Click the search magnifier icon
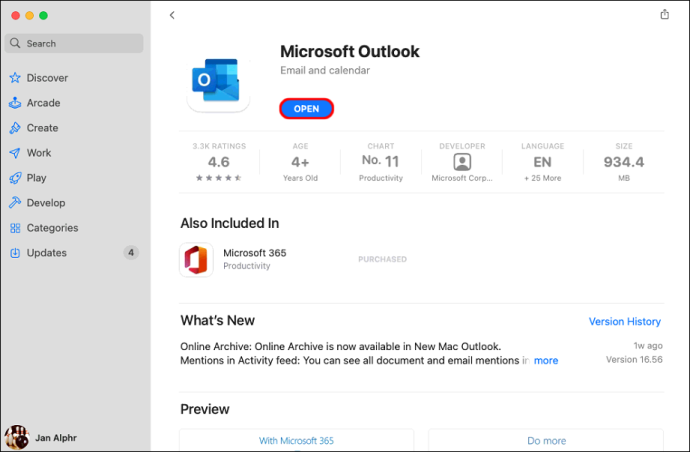690x452 pixels. pos(15,43)
